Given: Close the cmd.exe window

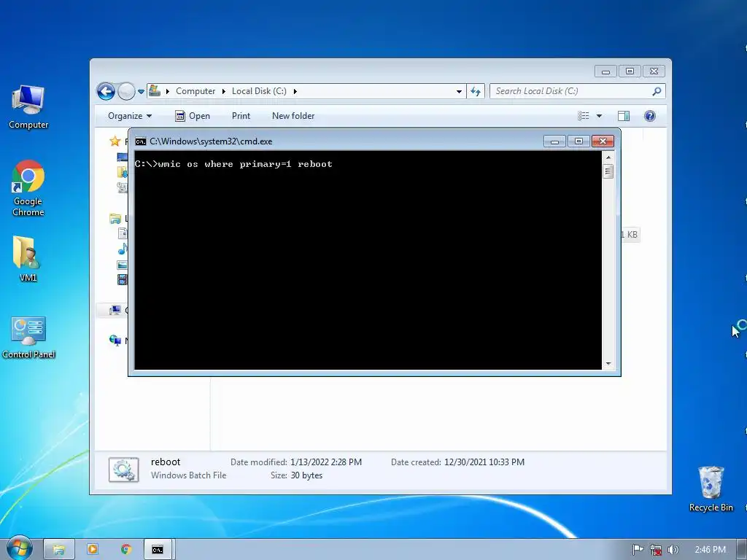Looking at the screenshot, I should coord(603,141).
